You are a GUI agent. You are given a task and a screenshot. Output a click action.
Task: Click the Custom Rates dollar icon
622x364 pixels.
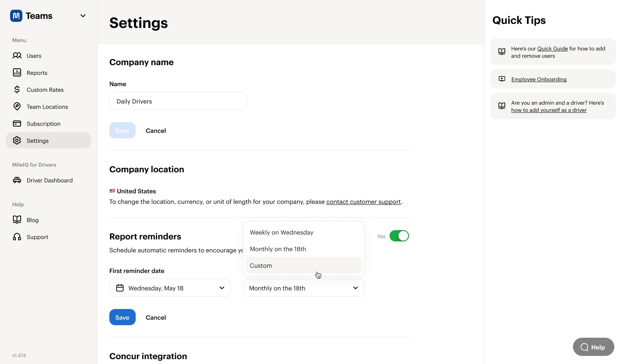pos(17,89)
